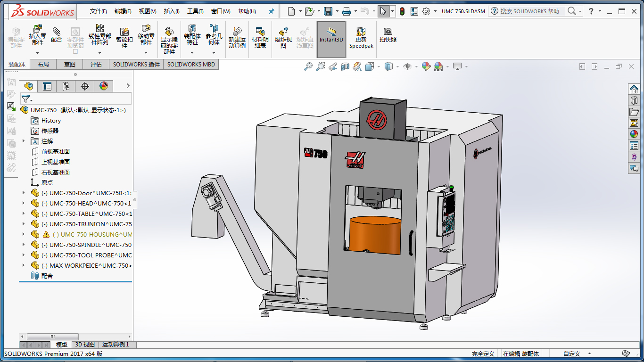Click the Section View icon in viewport toolbar

(345, 67)
